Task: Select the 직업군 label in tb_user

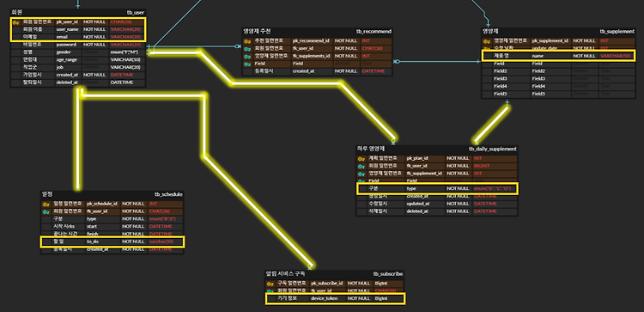Action: click(x=29, y=67)
